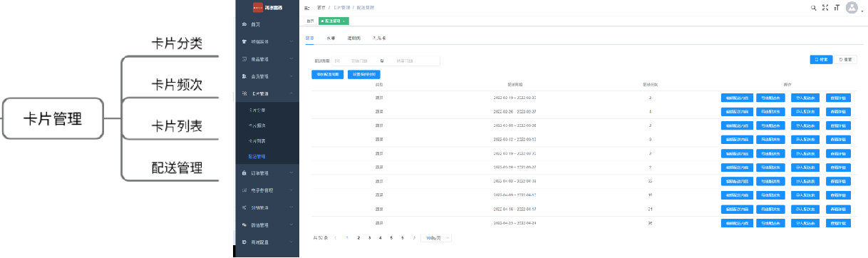Click the 分销管理 share icon in sidebar
Viewport: 868px width, 258px height.
(244, 207)
